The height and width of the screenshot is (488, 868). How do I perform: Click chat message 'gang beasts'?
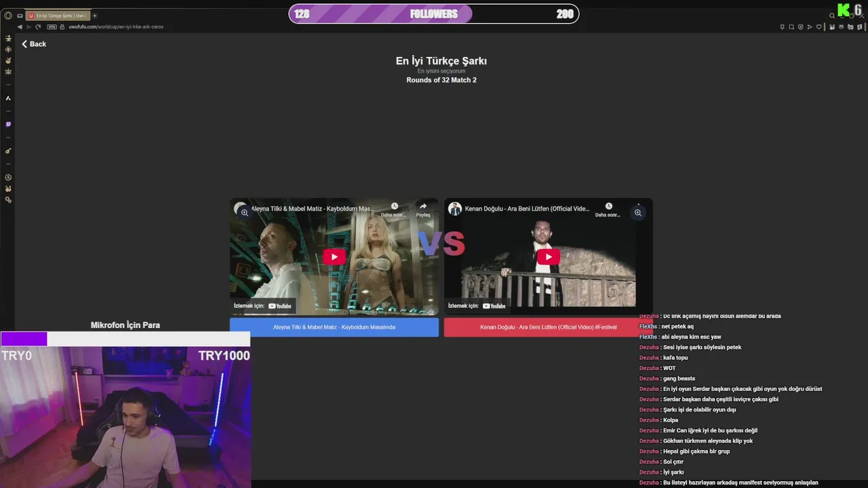[x=679, y=379]
